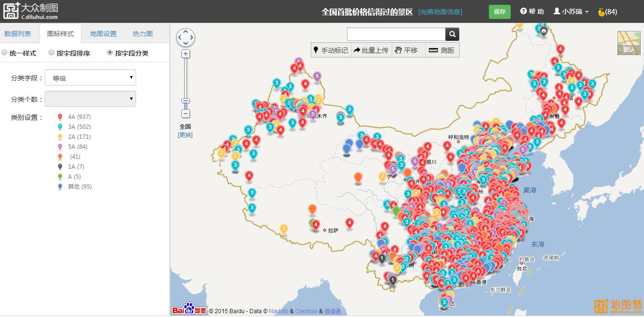Open the 分类个数 dropdown

[90, 99]
